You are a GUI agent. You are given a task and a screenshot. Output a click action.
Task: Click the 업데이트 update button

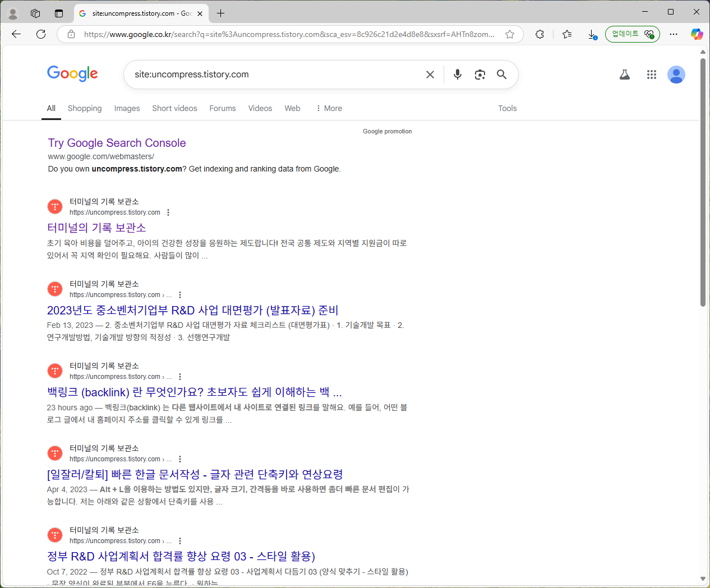[633, 34]
